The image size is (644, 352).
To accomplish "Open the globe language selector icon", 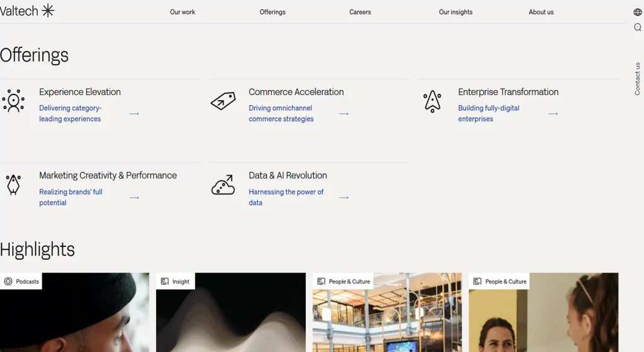I will pyautogui.click(x=638, y=13).
